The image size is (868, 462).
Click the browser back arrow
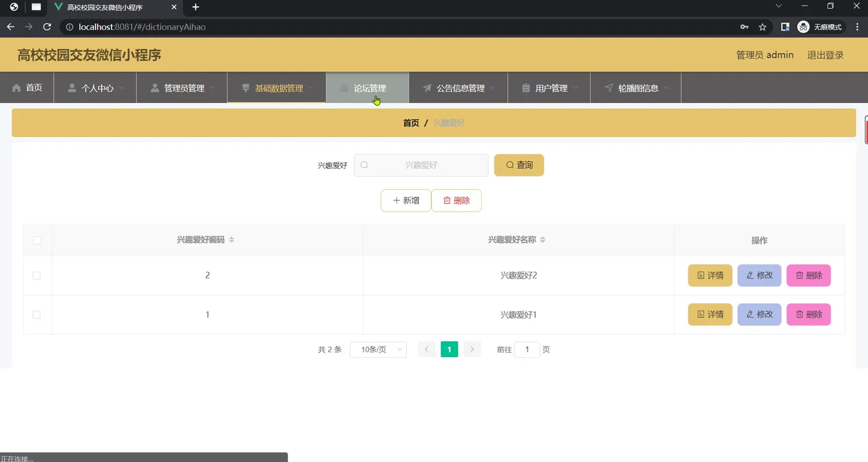pos(10,27)
